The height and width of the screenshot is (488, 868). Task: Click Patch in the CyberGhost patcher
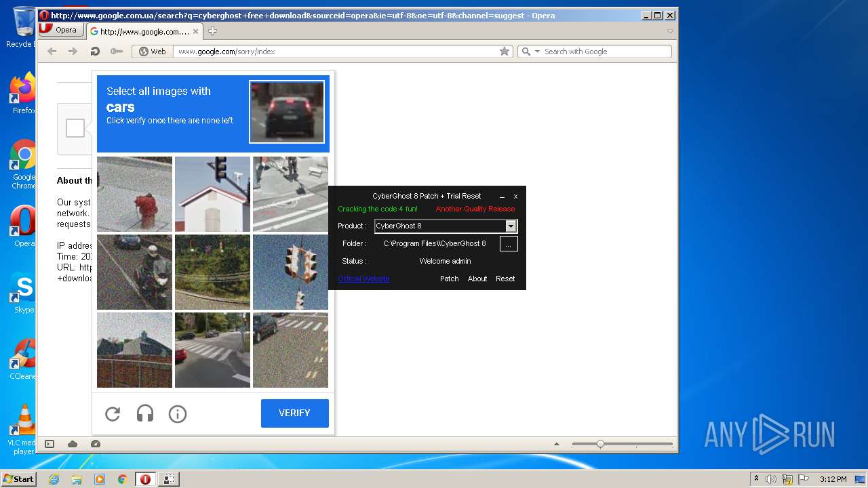coord(449,279)
